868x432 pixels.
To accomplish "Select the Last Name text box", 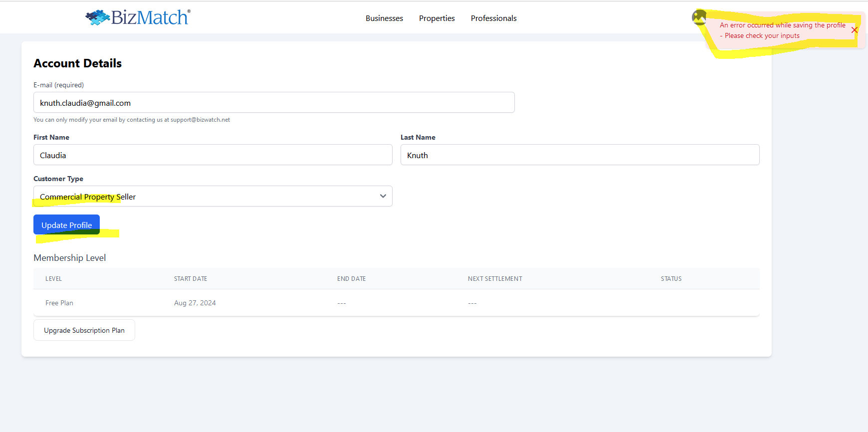I will click(580, 155).
